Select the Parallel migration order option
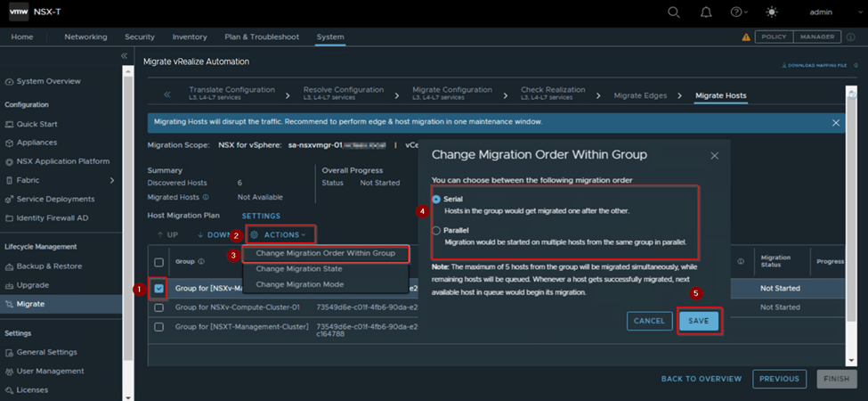Screen dimensions: 868x401 [436, 230]
